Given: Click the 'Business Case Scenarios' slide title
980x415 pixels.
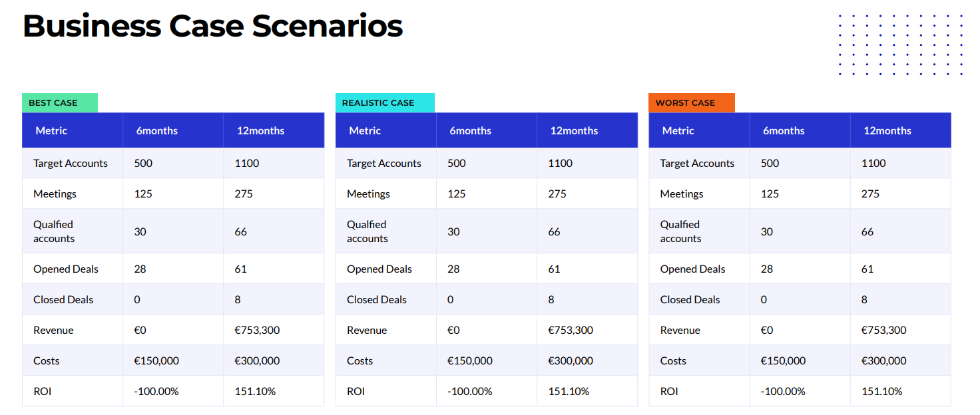Looking at the screenshot, I should (213, 27).
